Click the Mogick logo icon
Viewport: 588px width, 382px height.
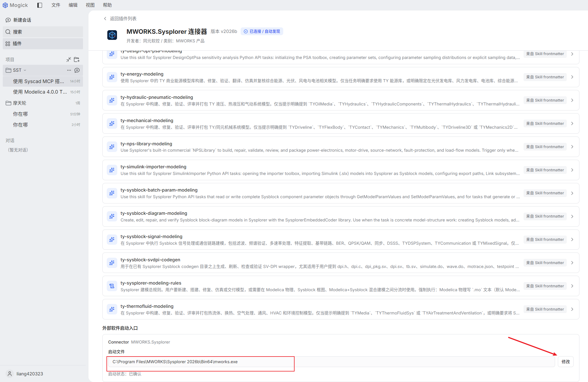[x=5, y=5]
